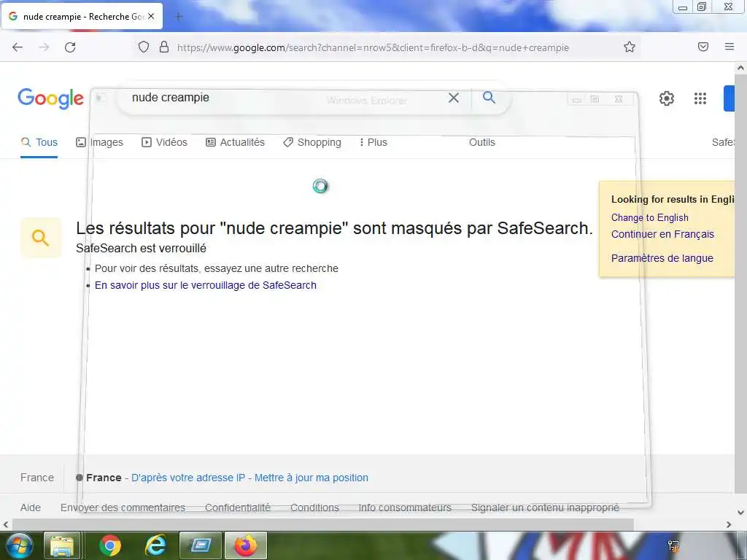747x560 pixels.
Task: Launch Google Chrome from the taskbar
Action: (x=110, y=545)
